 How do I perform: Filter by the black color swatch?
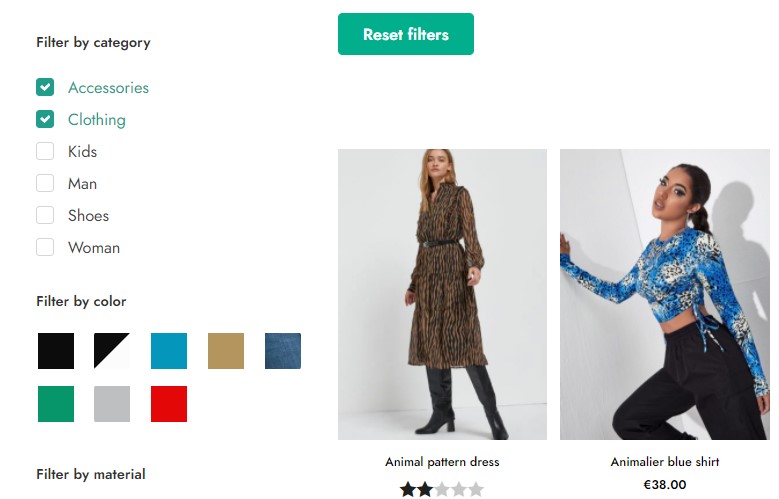click(x=56, y=351)
